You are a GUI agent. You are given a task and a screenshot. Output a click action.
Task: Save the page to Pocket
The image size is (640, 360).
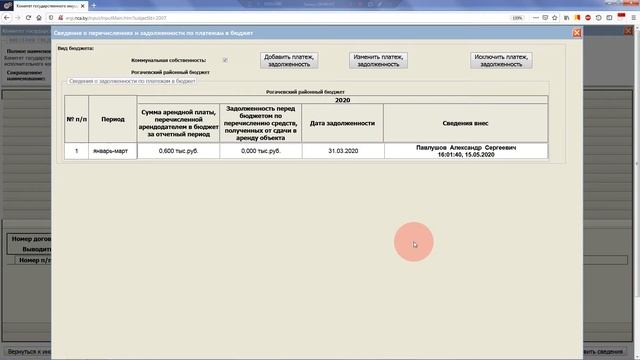tap(545, 18)
